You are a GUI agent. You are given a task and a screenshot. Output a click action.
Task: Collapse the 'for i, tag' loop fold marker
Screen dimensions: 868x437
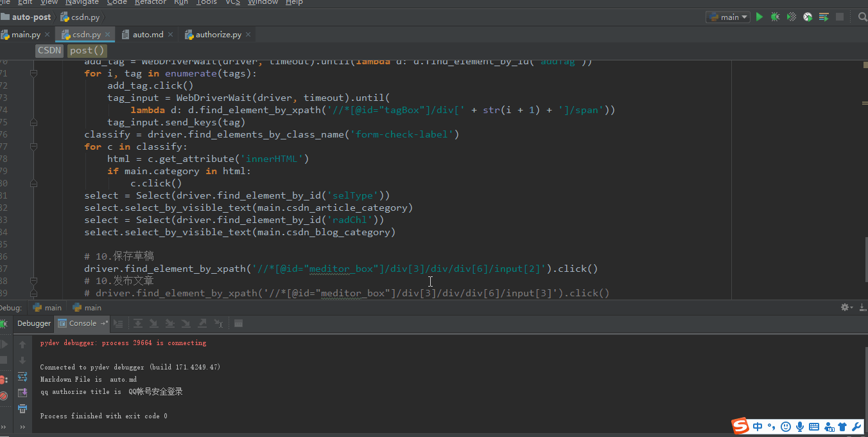coord(33,73)
